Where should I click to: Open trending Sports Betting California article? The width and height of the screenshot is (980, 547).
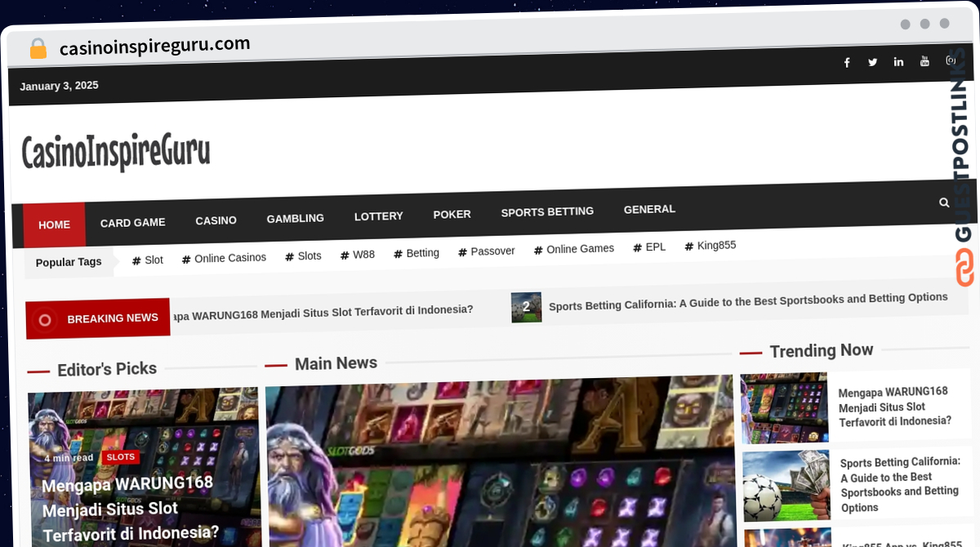[900, 484]
